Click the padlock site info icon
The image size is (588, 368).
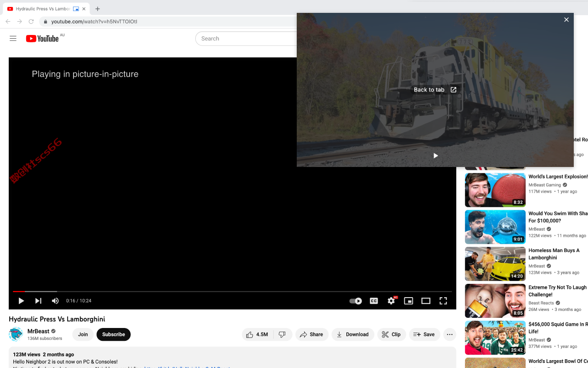coord(45,22)
